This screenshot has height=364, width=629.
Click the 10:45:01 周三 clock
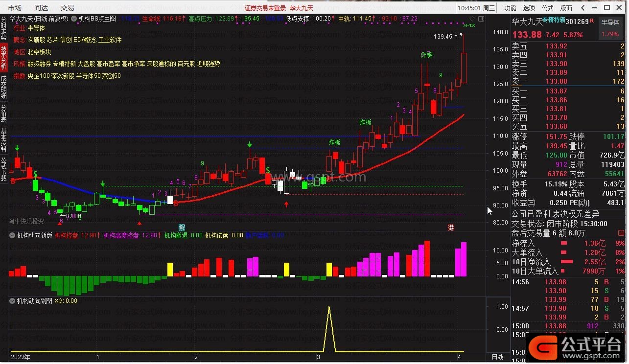click(x=476, y=8)
